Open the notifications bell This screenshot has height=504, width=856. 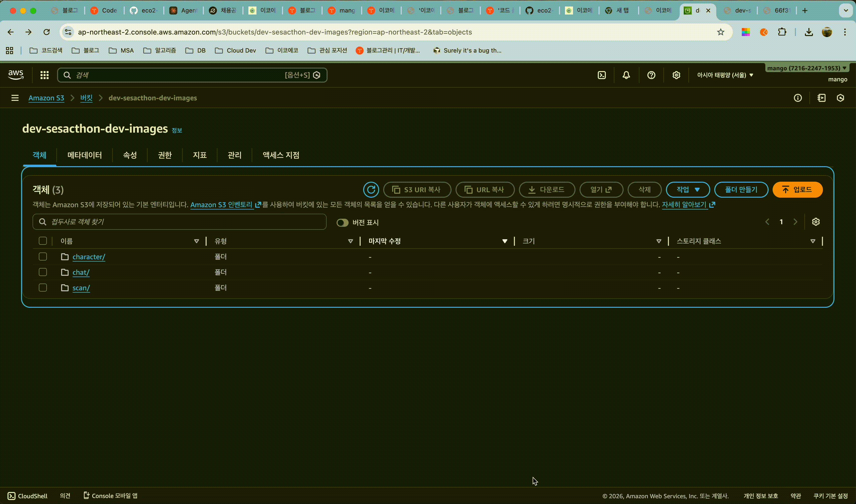pos(626,75)
